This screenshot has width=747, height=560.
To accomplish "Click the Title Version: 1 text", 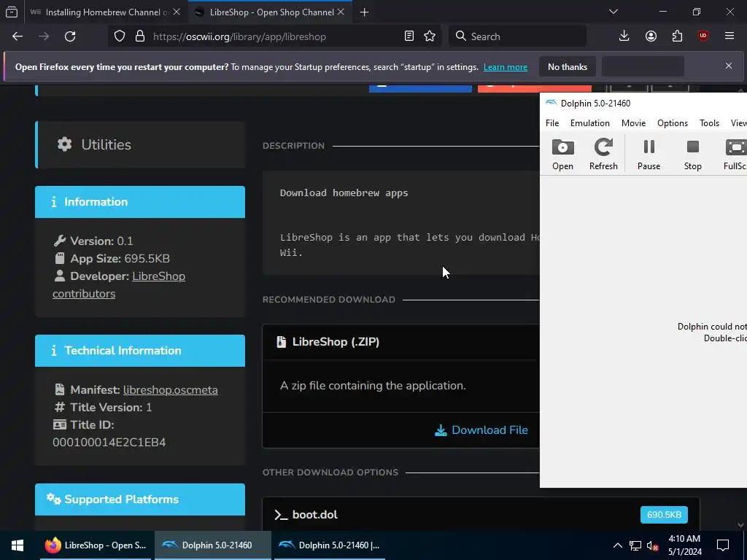I will (x=111, y=407).
